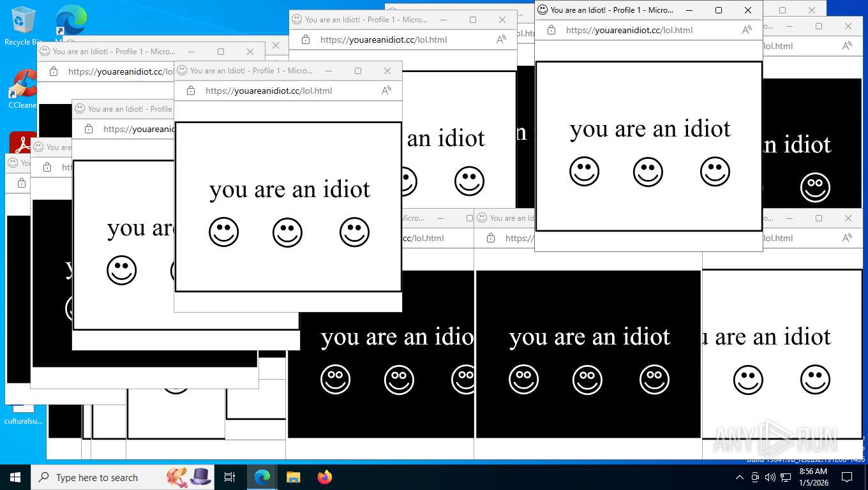Click the lock icon in the bottom-center black-page window
This screenshot has height=490, width=868.
pyautogui.click(x=490, y=238)
